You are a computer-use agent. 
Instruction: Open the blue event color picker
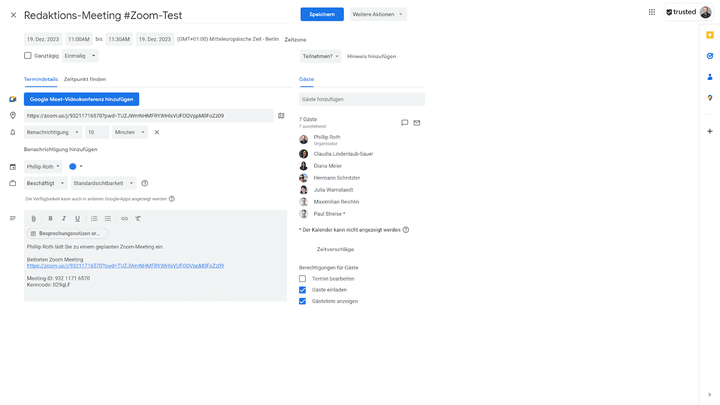click(x=76, y=167)
